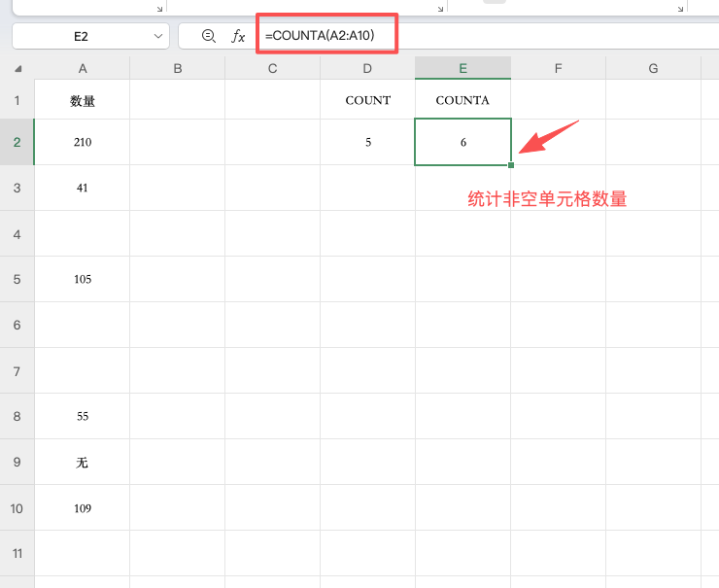Select the row 10 header
The height and width of the screenshot is (588, 719).
click(17, 508)
